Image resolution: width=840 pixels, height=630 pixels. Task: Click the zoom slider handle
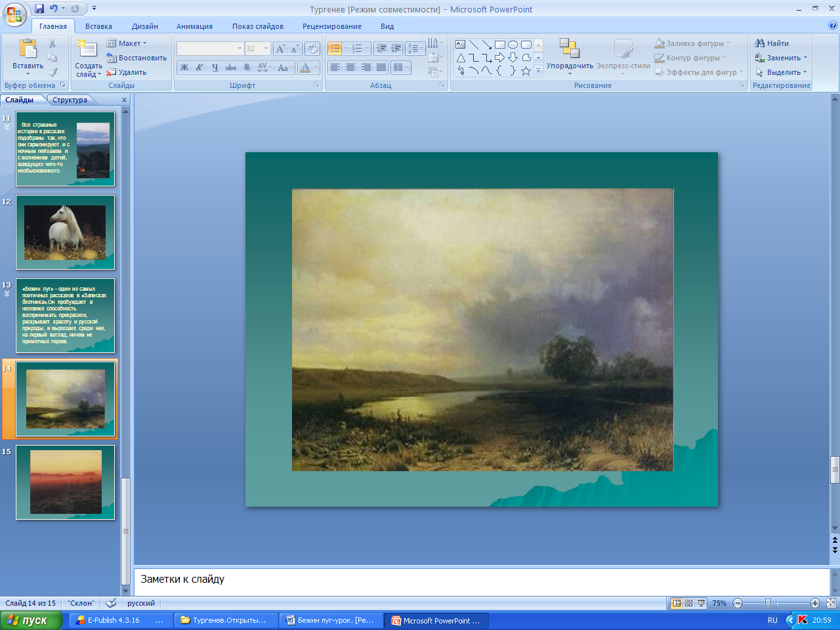point(768,602)
